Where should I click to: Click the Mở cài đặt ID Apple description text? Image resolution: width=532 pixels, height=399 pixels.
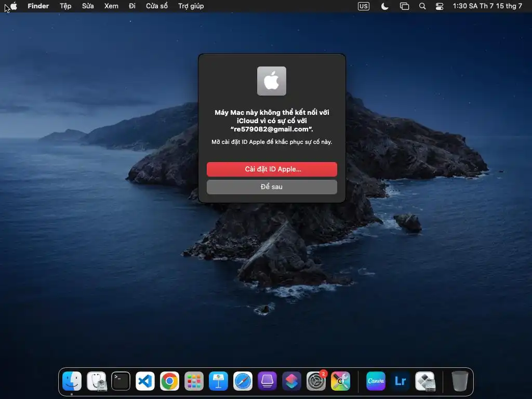click(272, 142)
